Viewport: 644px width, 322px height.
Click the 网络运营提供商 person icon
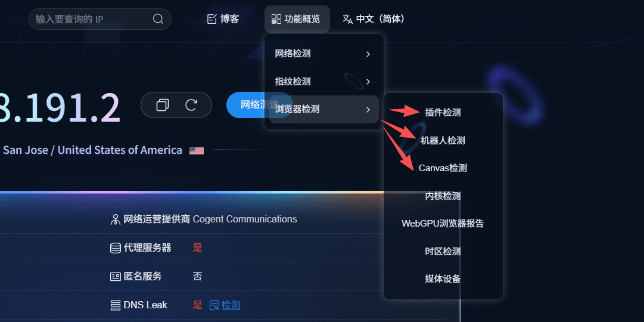pyautogui.click(x=116, y=219)
